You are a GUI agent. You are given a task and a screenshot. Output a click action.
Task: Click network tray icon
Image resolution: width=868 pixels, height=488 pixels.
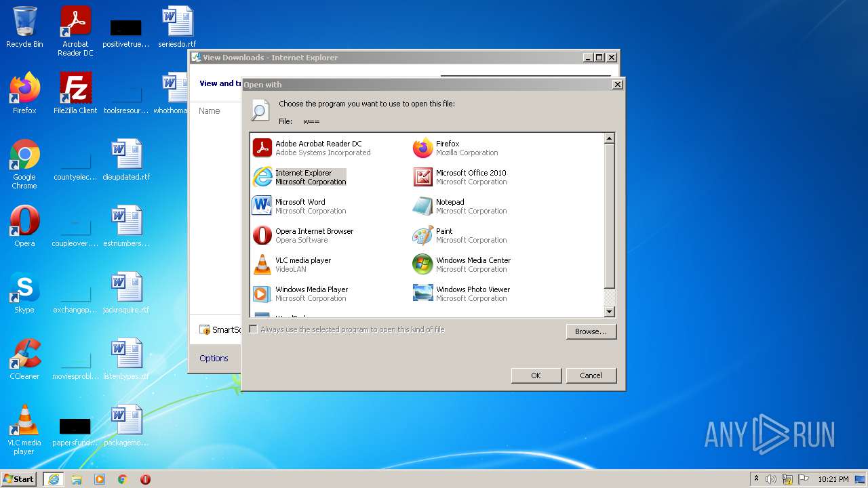tap(787, 479)
